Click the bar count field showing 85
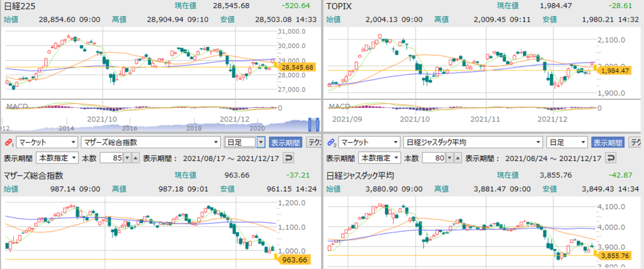 click(x=112, y=159)
